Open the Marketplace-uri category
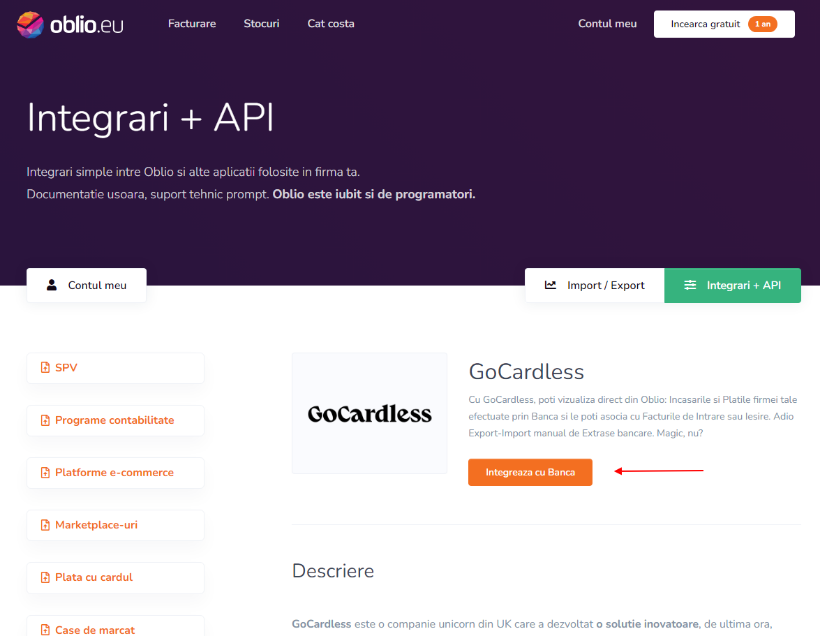The width and height of the screenshot is (820, 636). pos(115,525)
